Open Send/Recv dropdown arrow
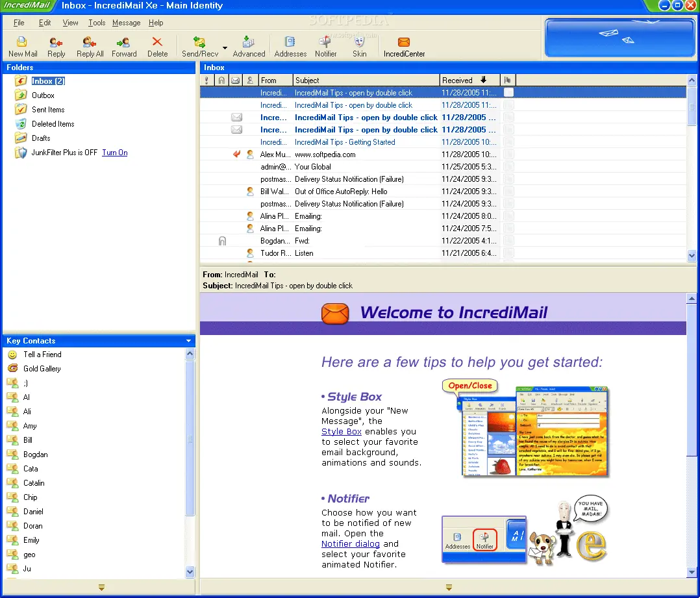This screenshot has height=598, width=700. pyautogui.click(x=225, y=48)
